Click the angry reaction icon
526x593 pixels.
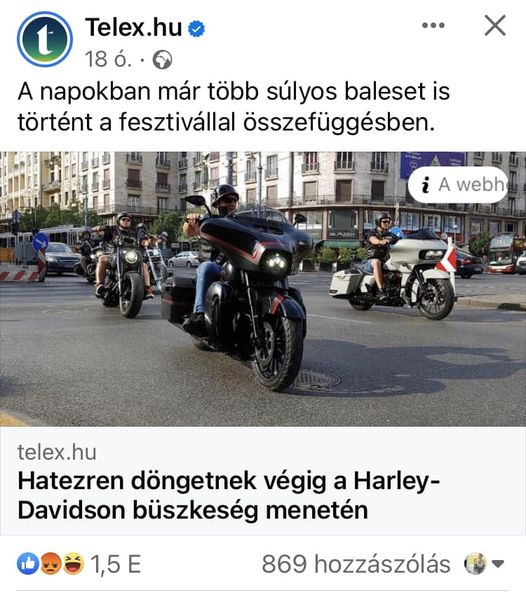tap(50, 564)
